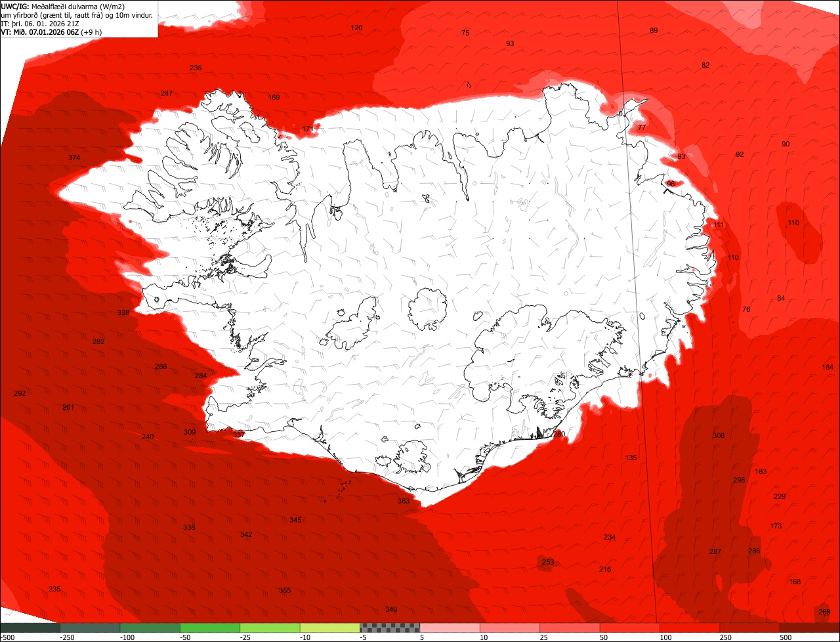Click the map value 171
The image size is (840, 642).
pos(308,129)
